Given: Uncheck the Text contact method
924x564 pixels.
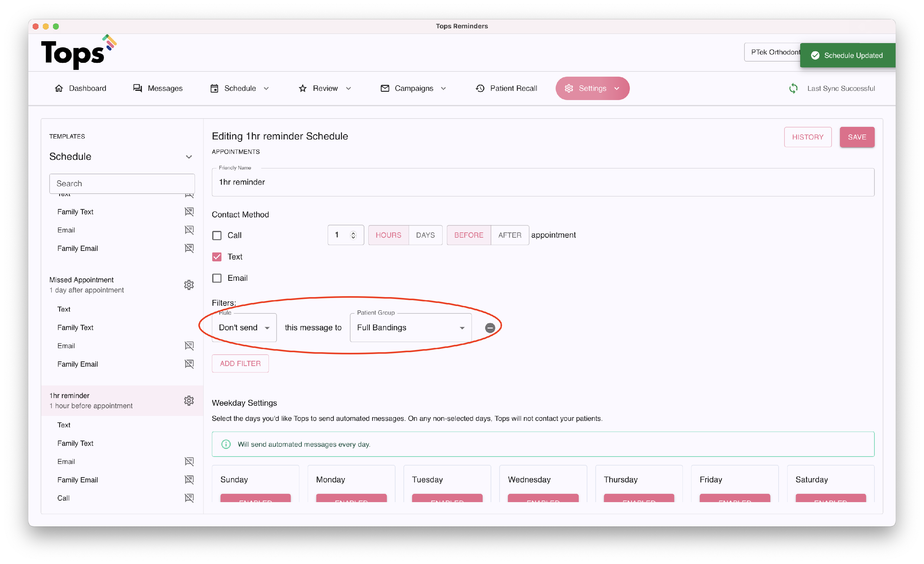Looking at the screenshot, I should [217, 257].
